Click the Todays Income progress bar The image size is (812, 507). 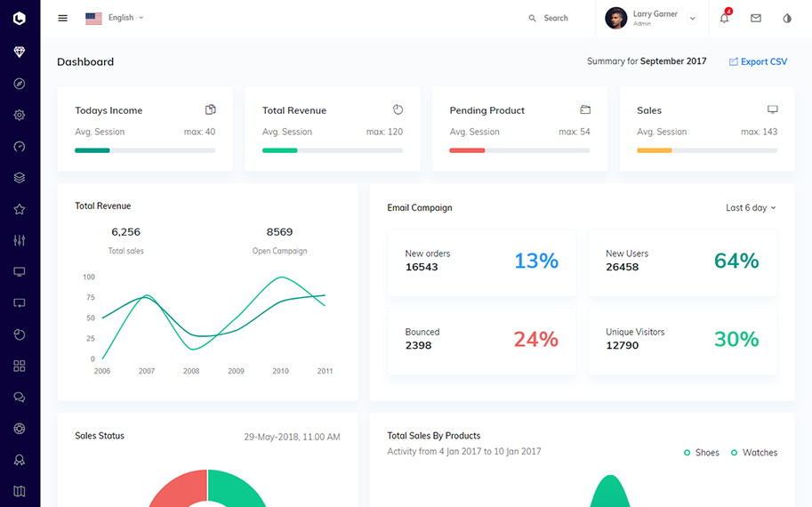point(145,150)
